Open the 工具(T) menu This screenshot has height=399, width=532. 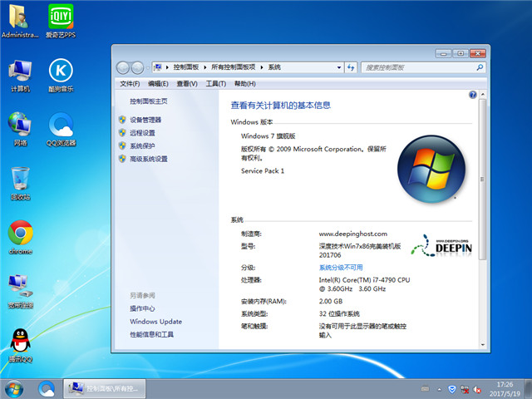click(x=216, y=83)
